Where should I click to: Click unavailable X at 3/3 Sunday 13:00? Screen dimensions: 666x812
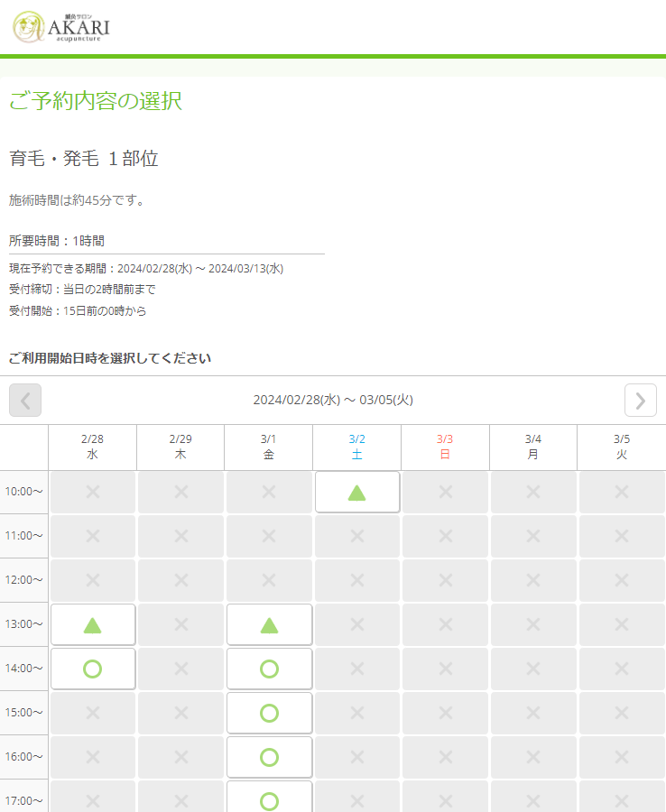446,624
